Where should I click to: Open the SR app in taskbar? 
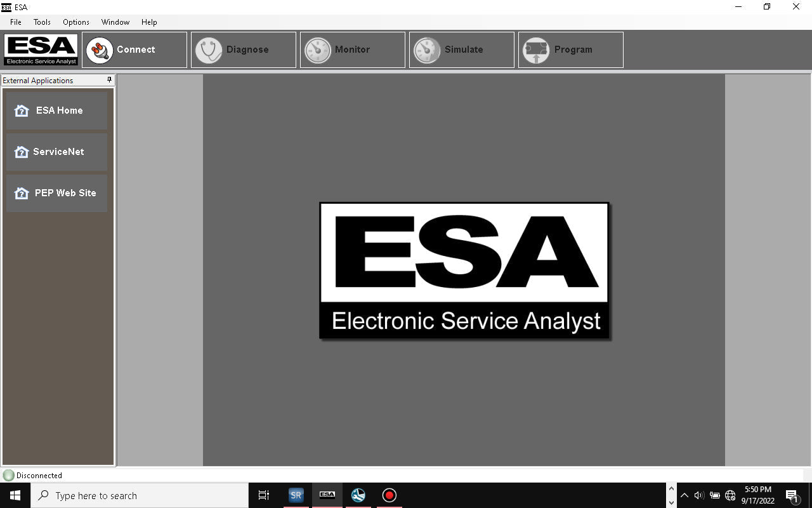click(296, 495)
